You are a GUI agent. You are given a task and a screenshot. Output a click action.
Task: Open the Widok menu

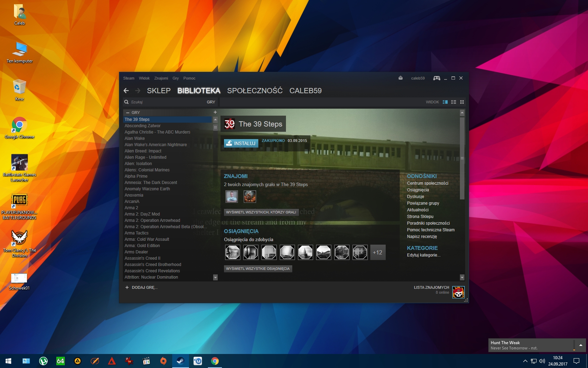coord(144,78)
